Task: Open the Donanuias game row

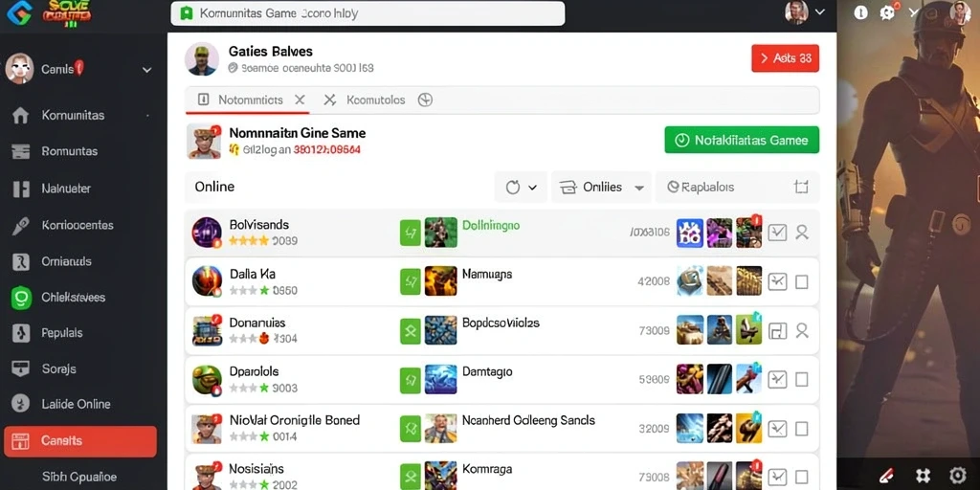Action: click(x=501, y=330)
